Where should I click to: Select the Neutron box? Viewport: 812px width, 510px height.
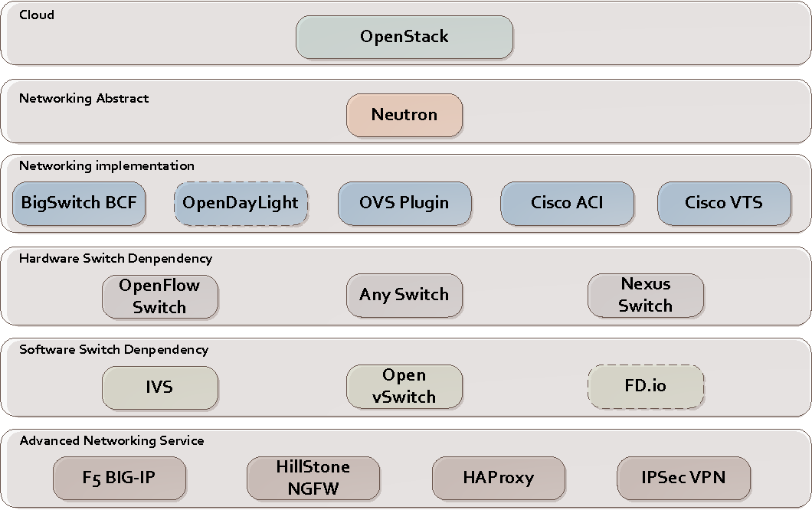pos(404,115)
